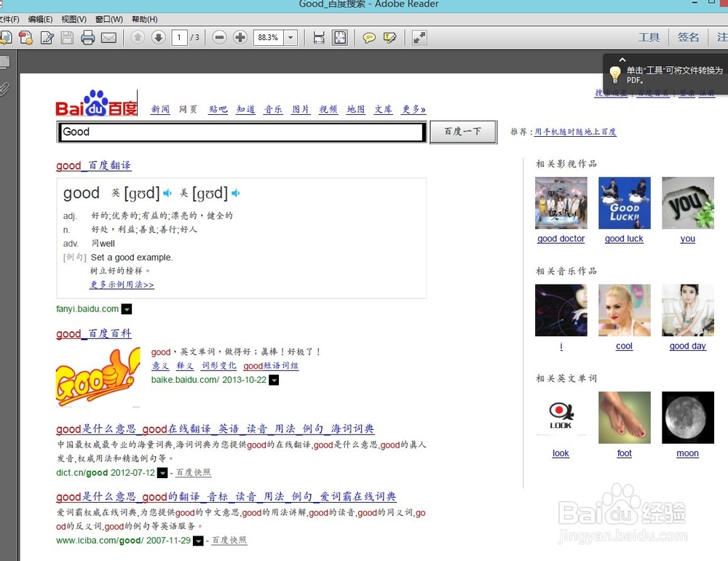This screenshot has width=728, height=561.
Task: Click the create PDF online icon
Action: click(25, 38)
